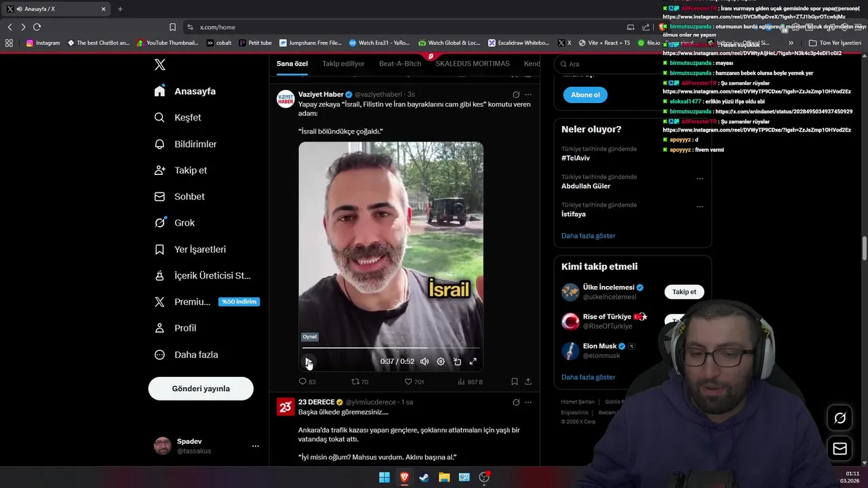Follow Ülke İncelemesi with Takip et
The height and width of the screenshot is (488, 868).
pyautogui.click(x=684, y=292)
